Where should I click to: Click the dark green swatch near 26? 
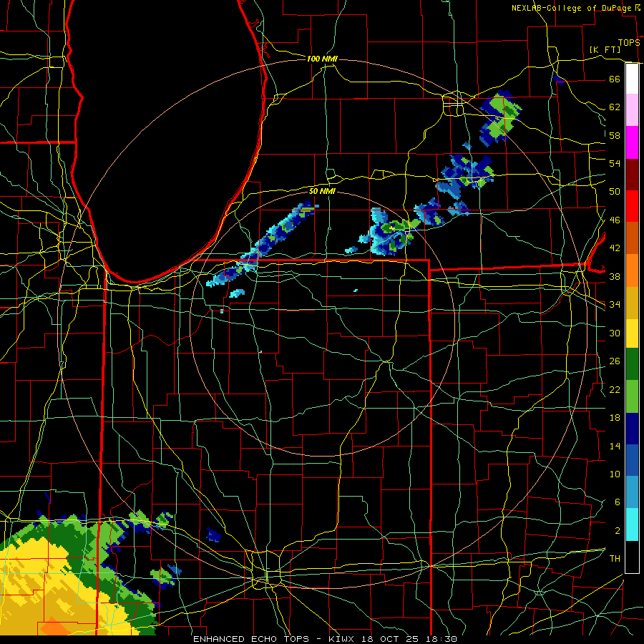[632, 364]
